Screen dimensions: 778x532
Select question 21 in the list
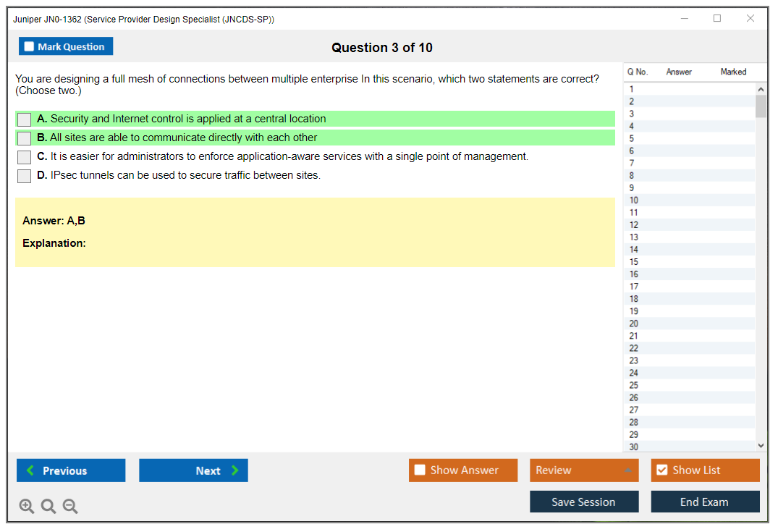point(634,336)
